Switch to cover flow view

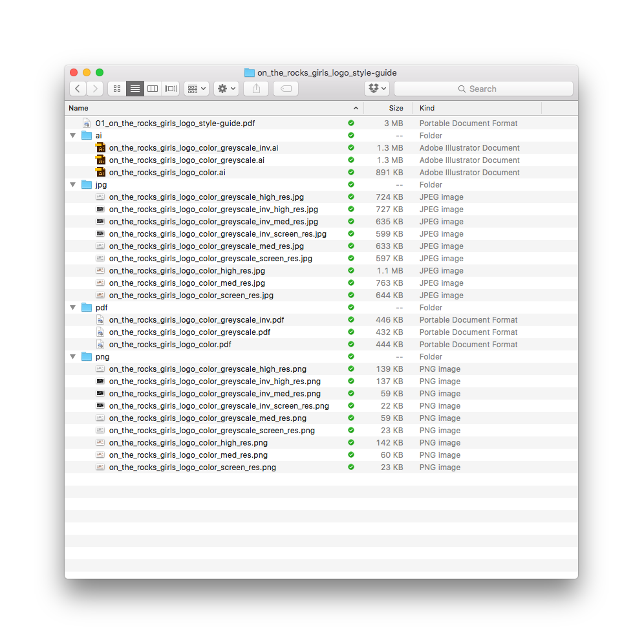171,89
